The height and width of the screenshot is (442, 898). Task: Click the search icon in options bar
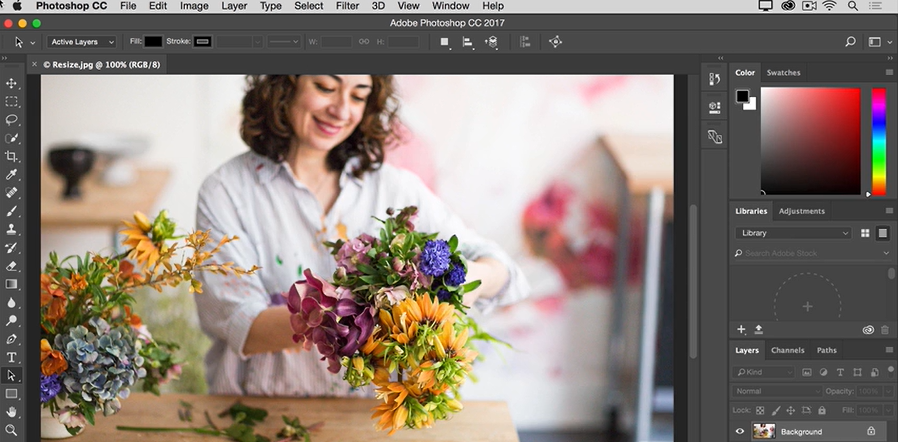(x=850, y=42)
